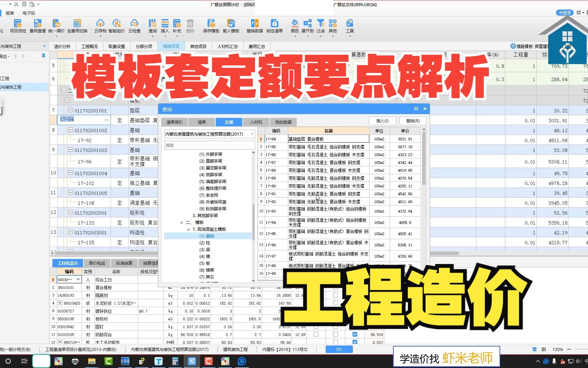The height and width of the screenshot is (368, 588).
Task: Click the 未登录 login button
Action: click(x=565, y=13)
